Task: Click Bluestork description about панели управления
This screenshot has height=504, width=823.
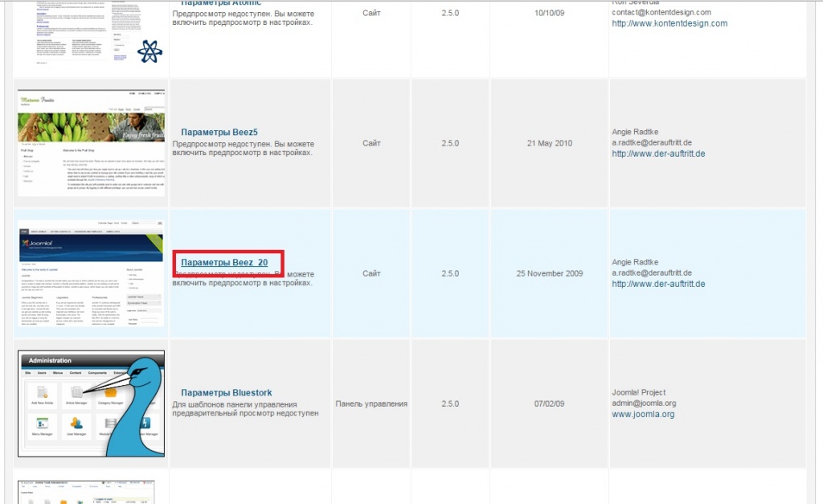Action: 245,408
